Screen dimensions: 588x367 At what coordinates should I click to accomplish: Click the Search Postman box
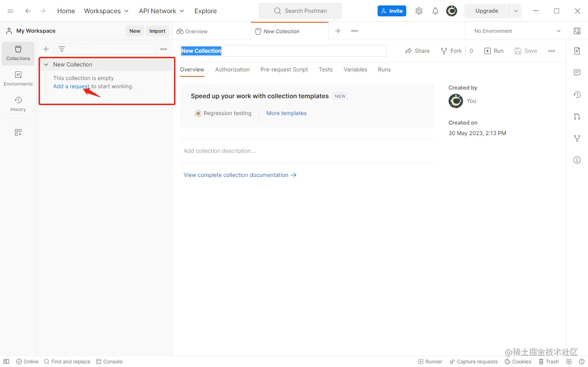pyautogui.click(x=300, y=11)
